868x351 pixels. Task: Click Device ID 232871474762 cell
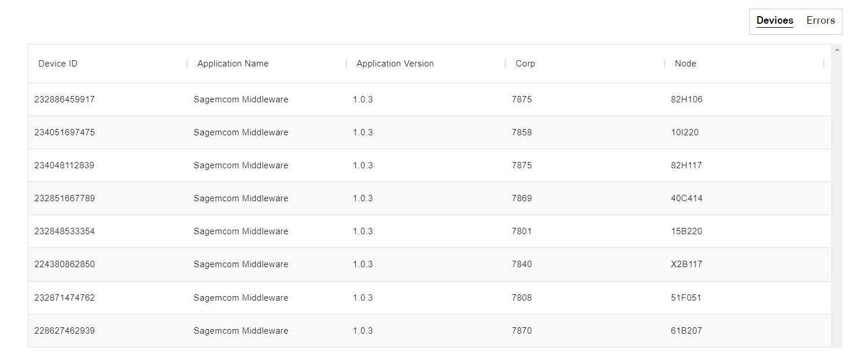click(64, 298)
